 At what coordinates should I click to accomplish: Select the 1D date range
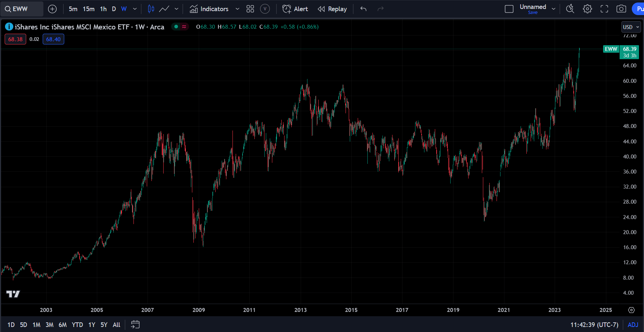click(11, 325)
